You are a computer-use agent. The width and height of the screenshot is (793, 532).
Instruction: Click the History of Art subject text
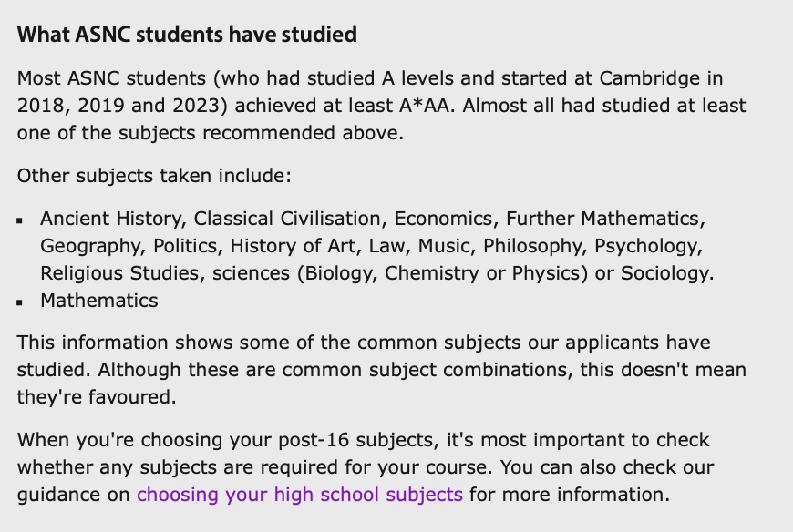[x=293, y=246]
